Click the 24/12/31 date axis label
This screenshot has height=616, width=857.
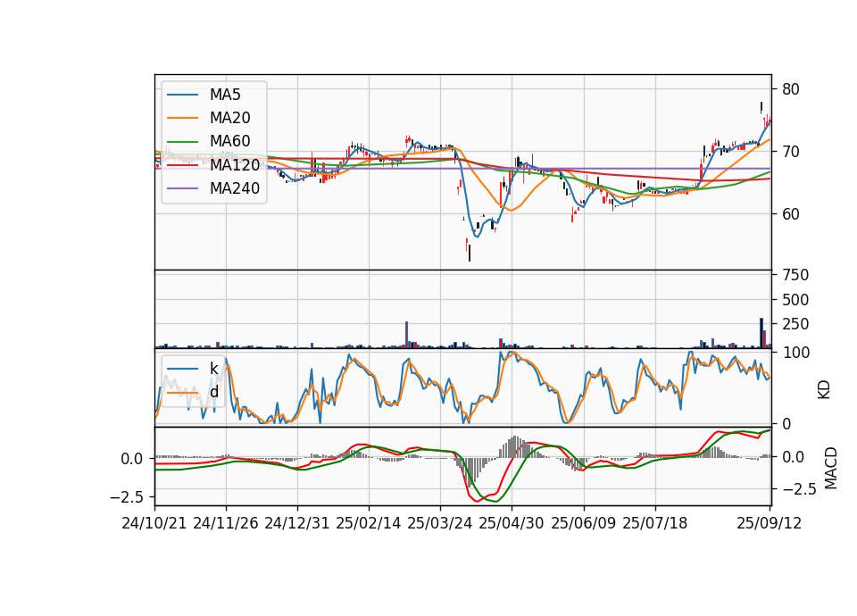point(297,523)
